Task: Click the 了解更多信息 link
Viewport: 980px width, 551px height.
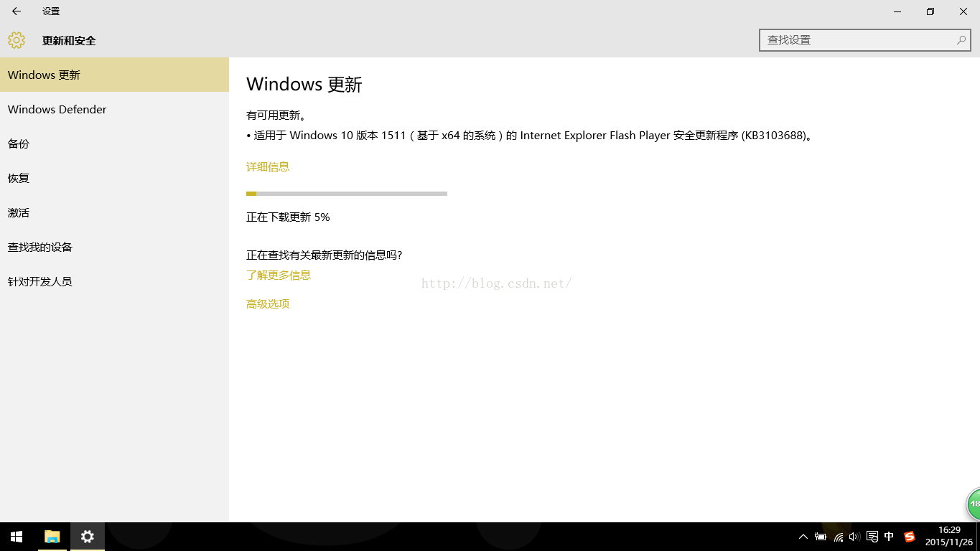Action: coord(279,275)
